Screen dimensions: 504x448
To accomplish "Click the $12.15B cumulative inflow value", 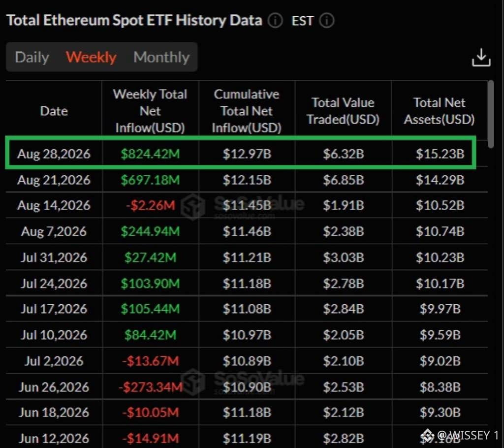I will point(247,180).
